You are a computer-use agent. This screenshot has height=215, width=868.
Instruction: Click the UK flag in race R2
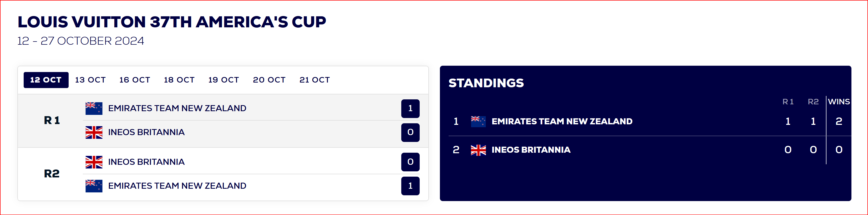click(94, 162)
